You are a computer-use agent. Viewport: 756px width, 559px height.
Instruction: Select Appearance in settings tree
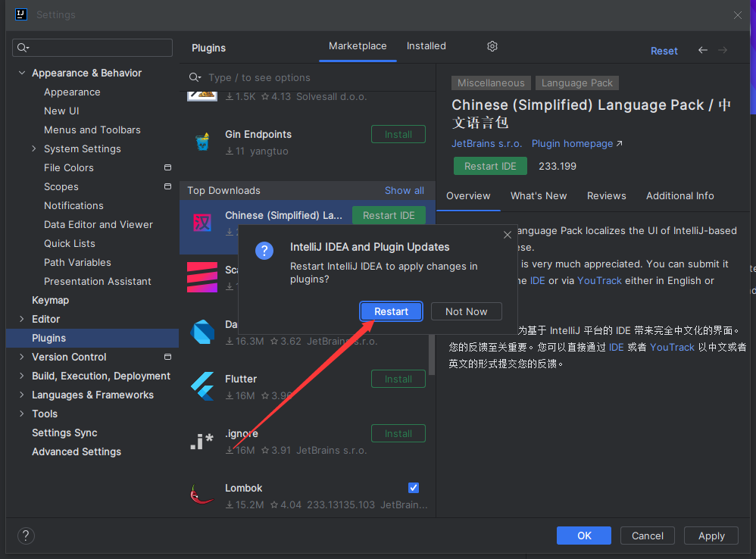click(72, 92)
